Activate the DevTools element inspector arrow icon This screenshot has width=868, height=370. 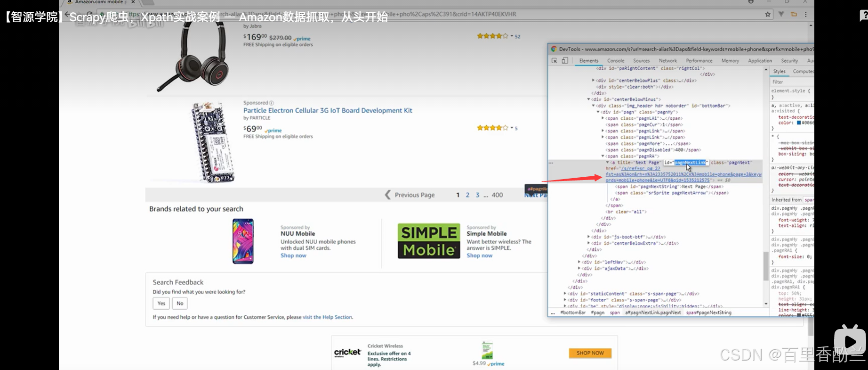coord(555,61)
